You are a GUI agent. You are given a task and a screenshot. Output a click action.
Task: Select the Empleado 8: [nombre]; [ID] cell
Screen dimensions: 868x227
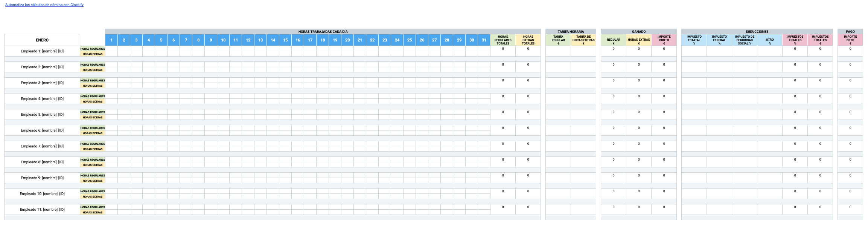point(42,162)
